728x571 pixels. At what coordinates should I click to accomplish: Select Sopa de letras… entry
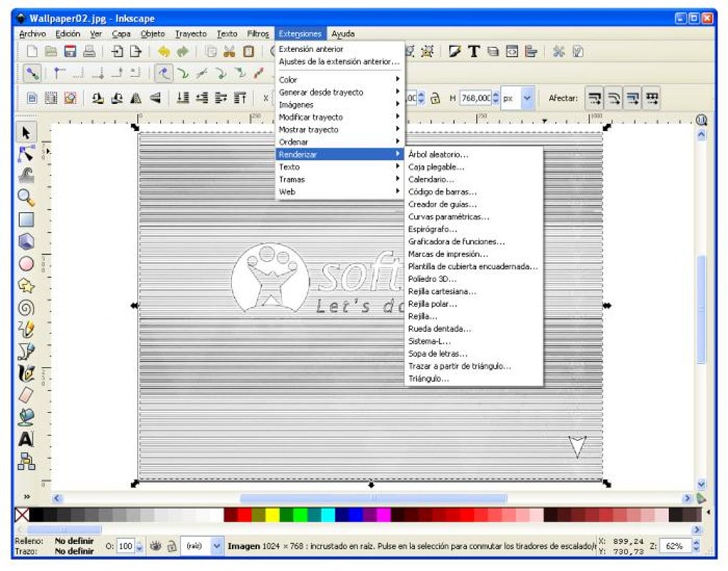pyautogui.click(x=474, y=354)
